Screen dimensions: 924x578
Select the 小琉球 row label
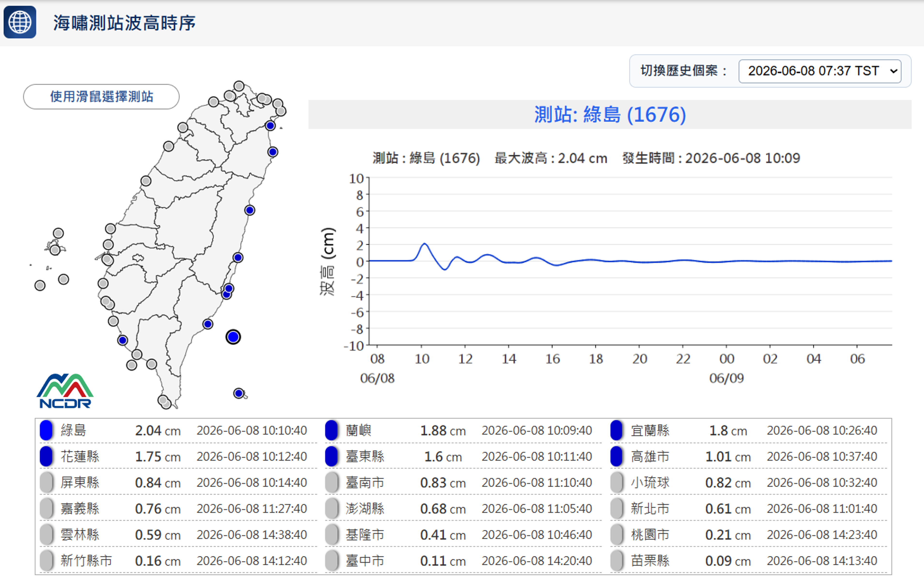(650, 483)
